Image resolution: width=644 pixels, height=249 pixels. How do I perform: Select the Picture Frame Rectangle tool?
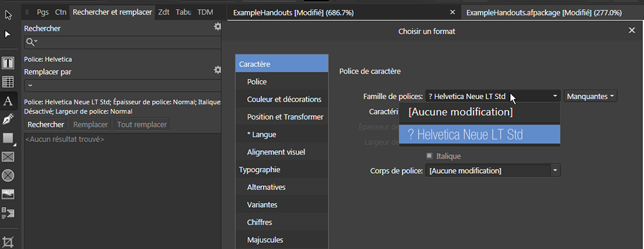[8, 157]
